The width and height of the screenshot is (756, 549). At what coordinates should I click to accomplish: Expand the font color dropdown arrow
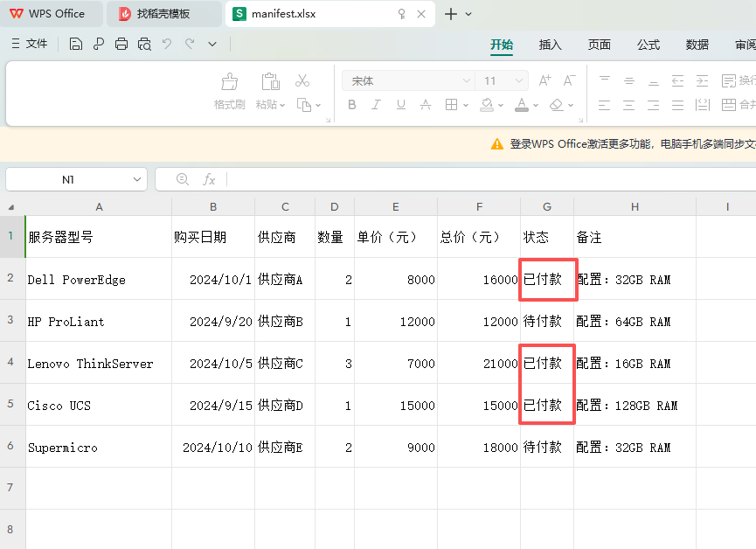click(x=534, y=105)
